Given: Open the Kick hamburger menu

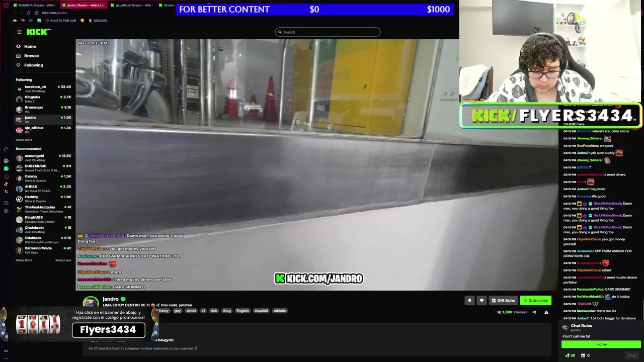Looking at the screenshot, I should (19, 32).
